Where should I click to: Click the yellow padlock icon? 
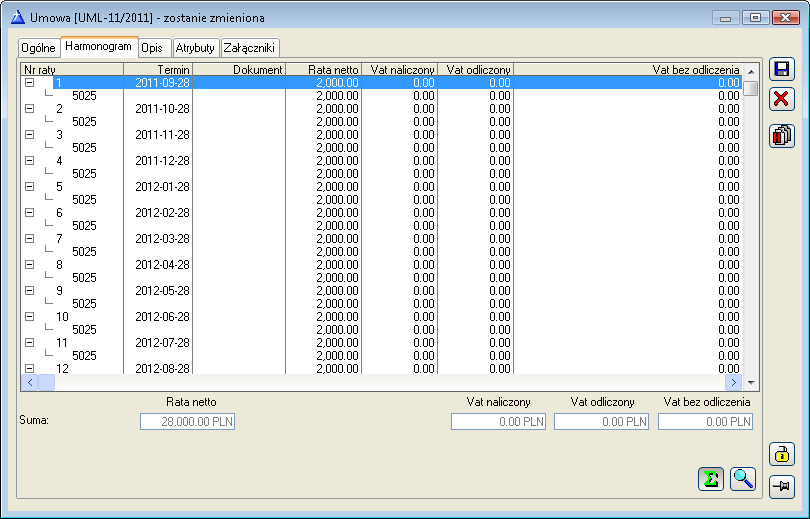click(x=781, y=454)
